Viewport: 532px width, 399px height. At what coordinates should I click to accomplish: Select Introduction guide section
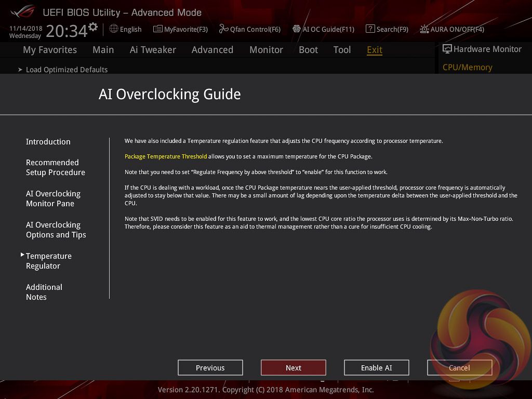(x=48, y=142)
